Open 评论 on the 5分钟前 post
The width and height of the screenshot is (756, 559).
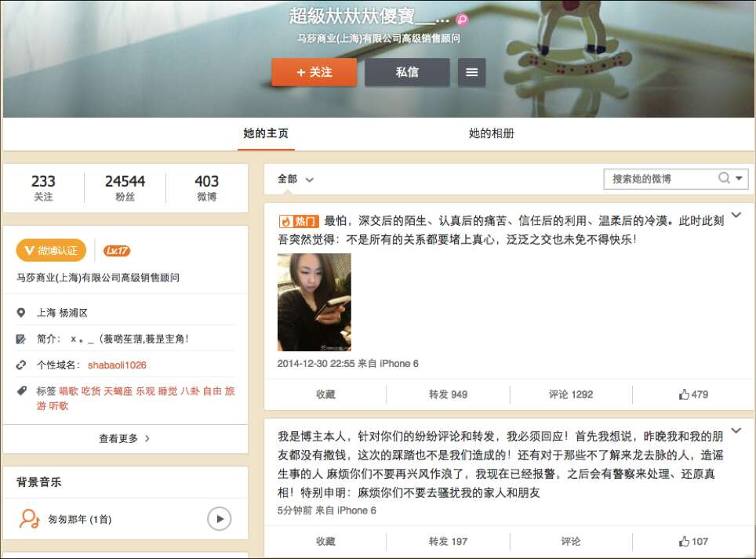click(x=571, y=542)
